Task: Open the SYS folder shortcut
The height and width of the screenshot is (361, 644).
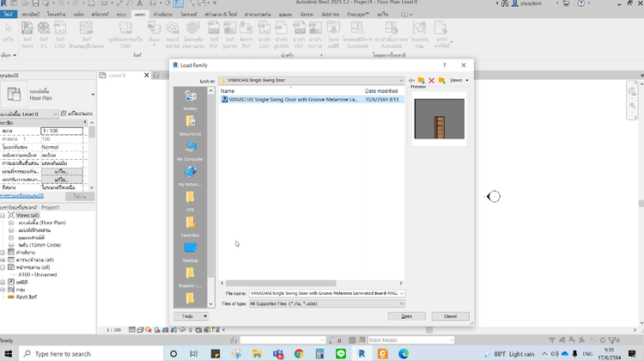Action: [190, 201]
